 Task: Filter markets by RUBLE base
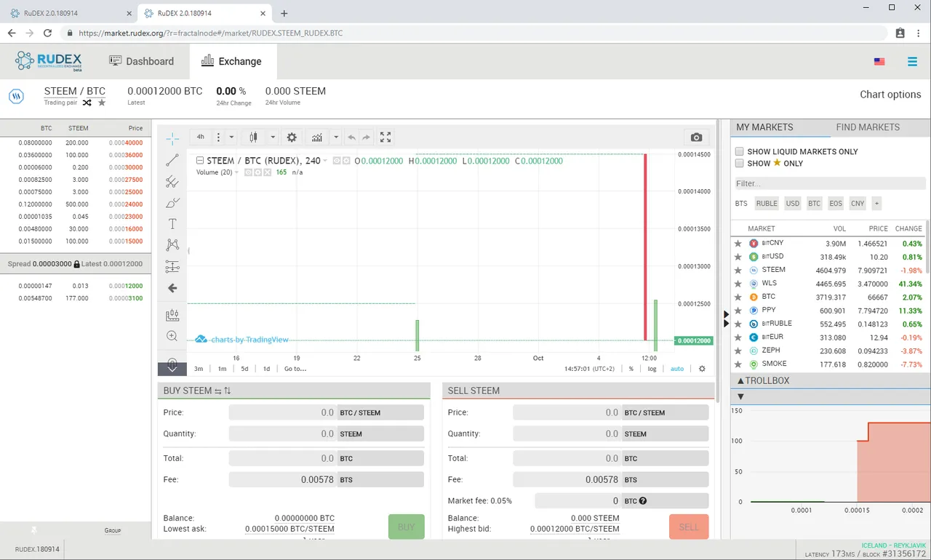pyautogui.click(x=767, y=204)
